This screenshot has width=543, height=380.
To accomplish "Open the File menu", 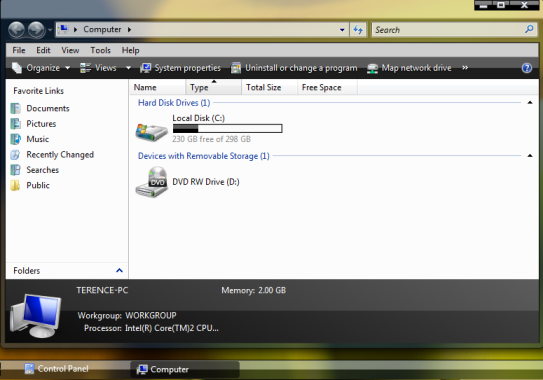I will pos(19,50).
